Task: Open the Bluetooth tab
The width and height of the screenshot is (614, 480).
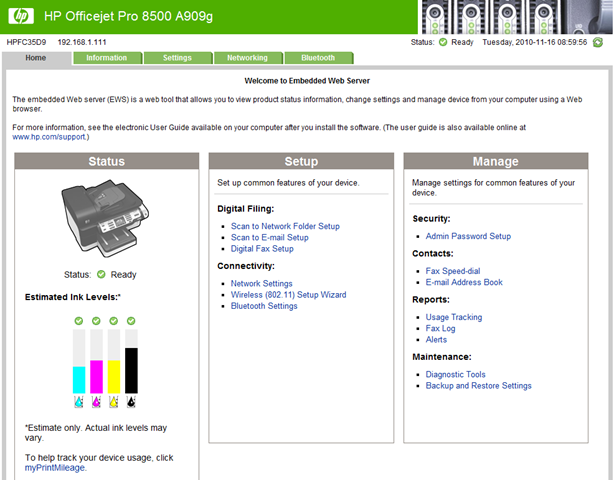Action: coord(318,58)
